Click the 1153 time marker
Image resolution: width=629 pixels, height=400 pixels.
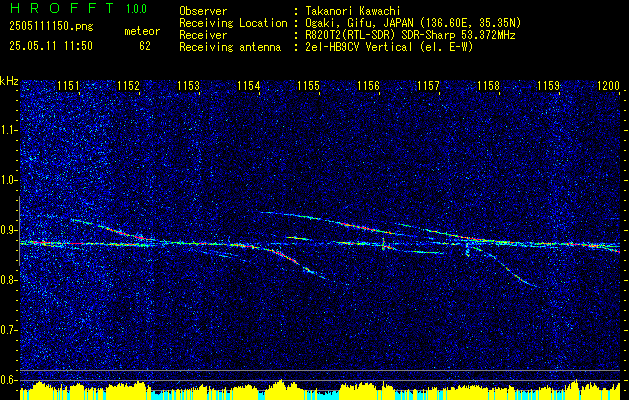pos(189,85)
